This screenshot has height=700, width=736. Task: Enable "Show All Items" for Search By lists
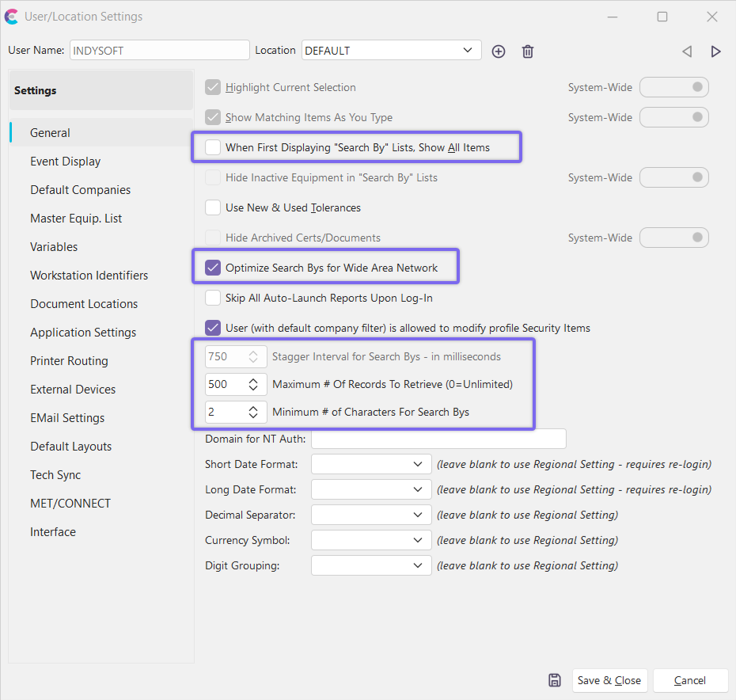(x=213, y=147)
